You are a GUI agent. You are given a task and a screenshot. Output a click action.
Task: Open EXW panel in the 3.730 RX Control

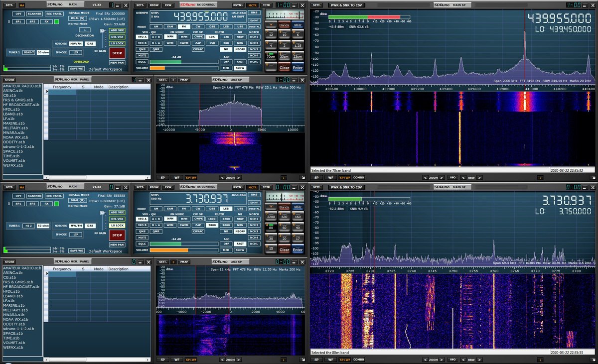(169, 187)
